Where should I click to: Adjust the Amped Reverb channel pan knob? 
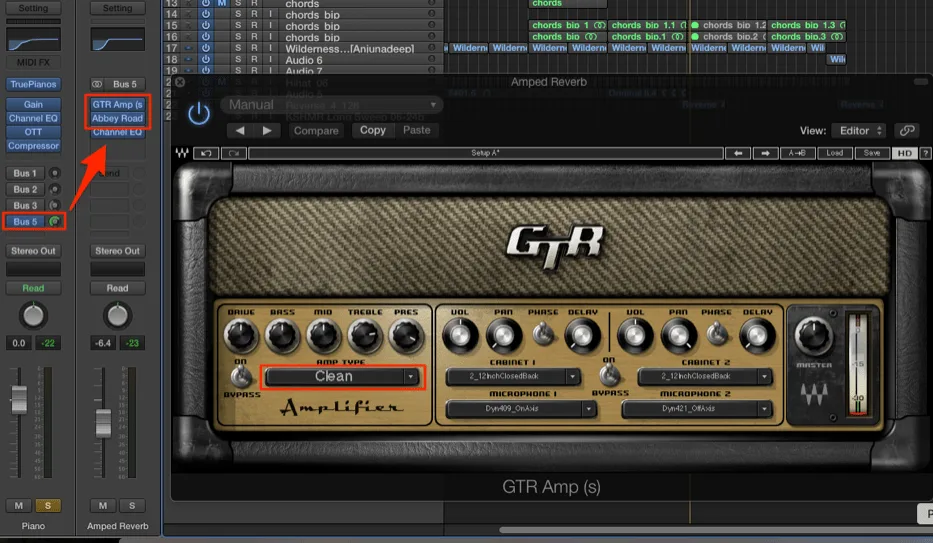[x=117, y=316]
